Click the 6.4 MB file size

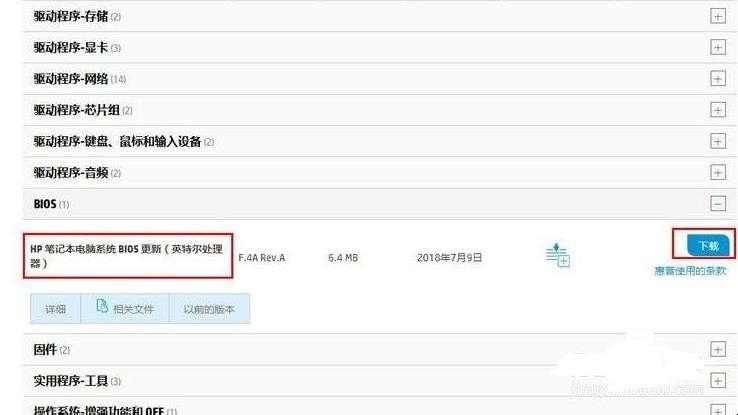343,258
